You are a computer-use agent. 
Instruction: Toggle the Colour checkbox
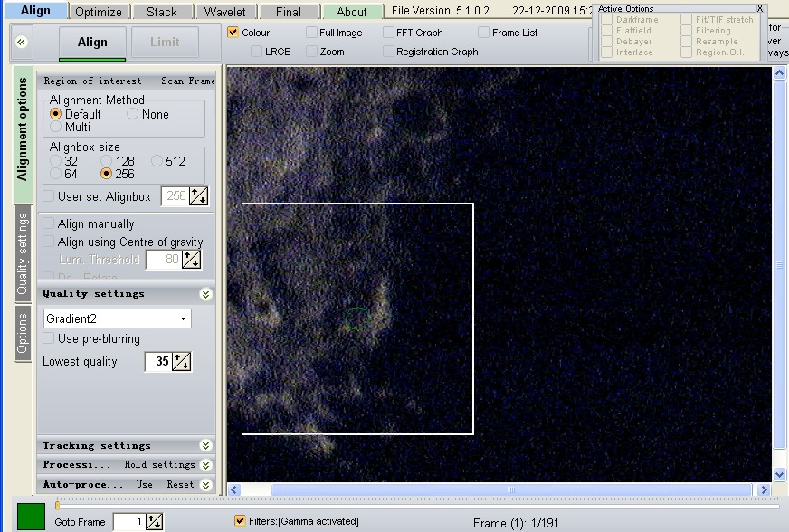[234, 33]
